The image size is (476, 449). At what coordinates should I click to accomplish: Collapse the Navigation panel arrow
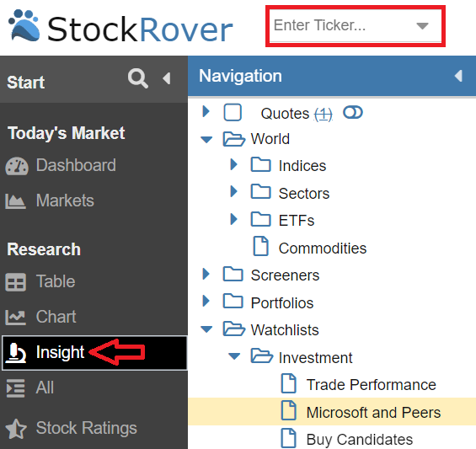[x=458, y=76]
